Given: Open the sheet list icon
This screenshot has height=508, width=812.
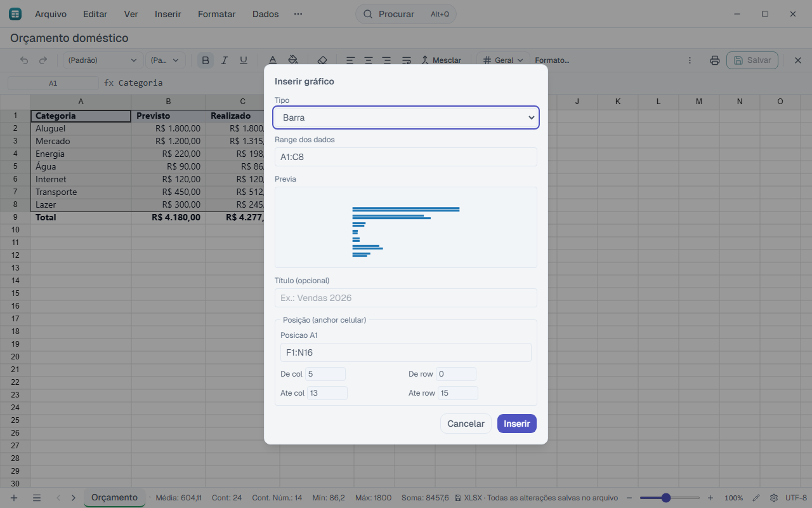Looking at the screenshot, I should (x=37, y=498).
